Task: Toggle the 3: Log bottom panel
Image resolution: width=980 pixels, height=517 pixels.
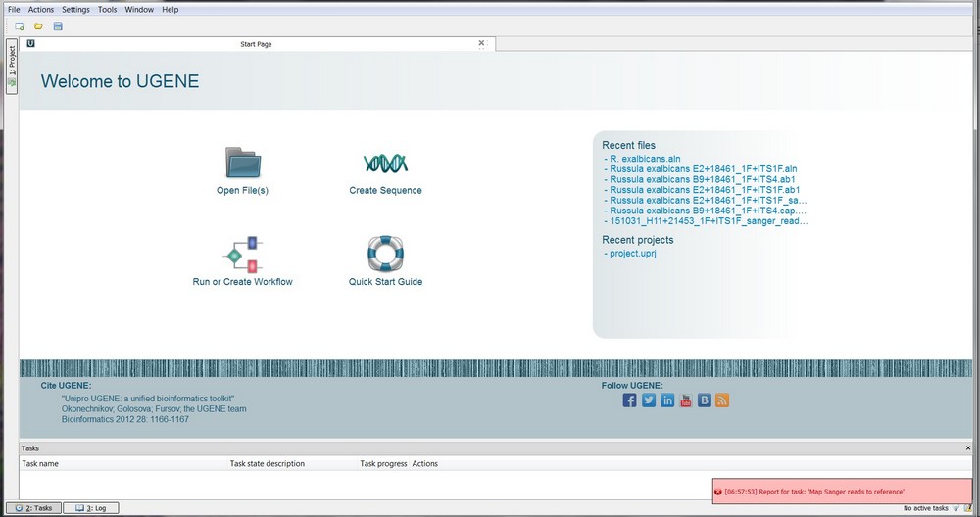Action: point(91,508)
